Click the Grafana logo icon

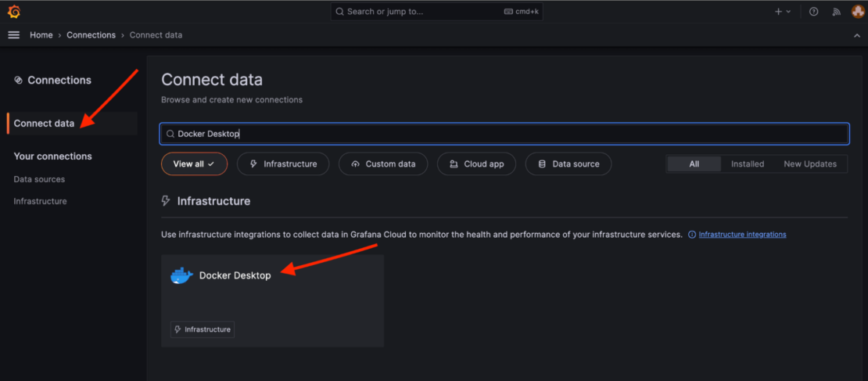tap(13, 12)
